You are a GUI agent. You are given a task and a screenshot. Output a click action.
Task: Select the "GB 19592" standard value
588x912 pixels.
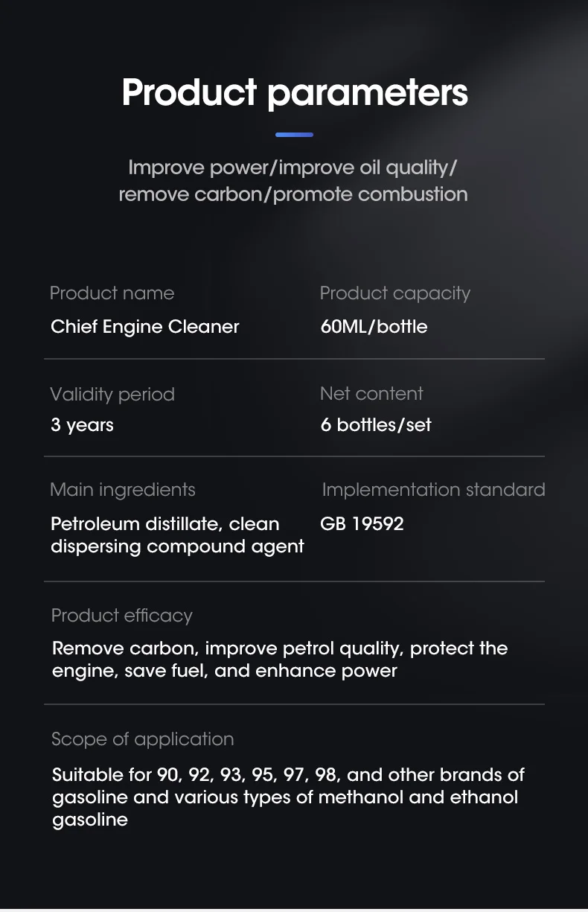point(362,524)
